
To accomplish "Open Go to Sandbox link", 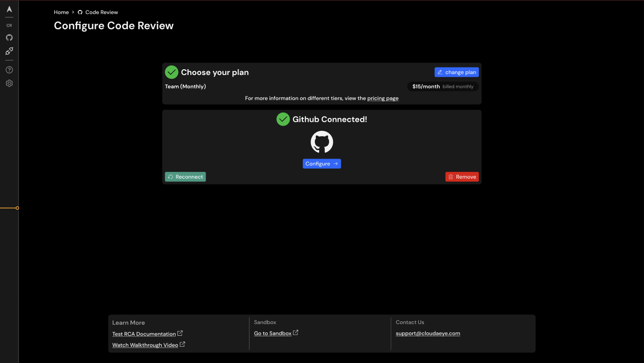I will click(x=273, y=333).
